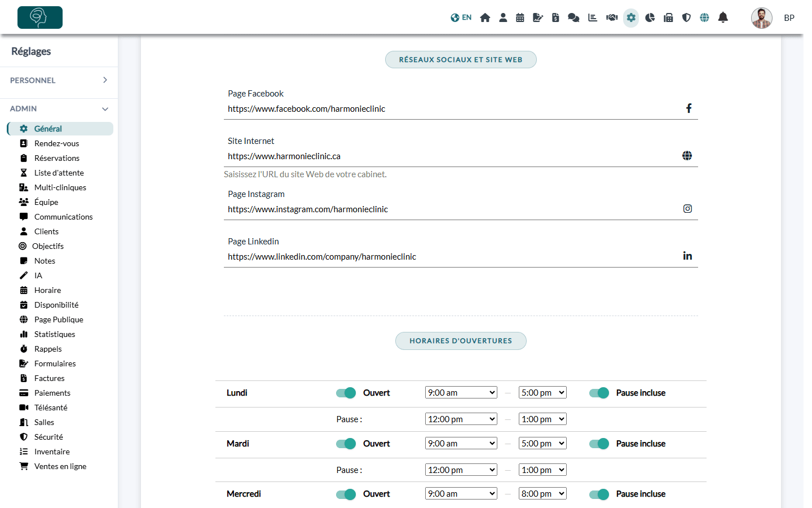Toggle Mardi Pause incluse switch

click(599, 444)
